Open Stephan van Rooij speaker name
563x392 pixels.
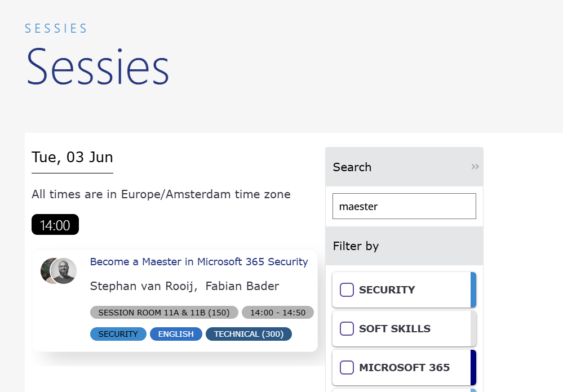(142, 286)
